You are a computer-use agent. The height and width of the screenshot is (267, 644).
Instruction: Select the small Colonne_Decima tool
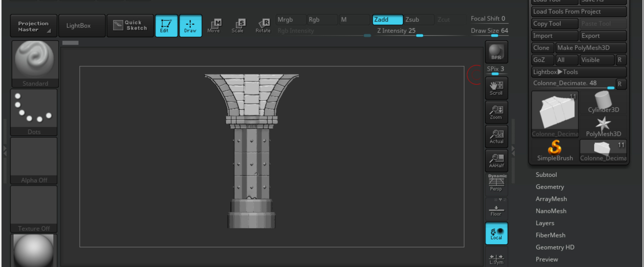(603, 150)
